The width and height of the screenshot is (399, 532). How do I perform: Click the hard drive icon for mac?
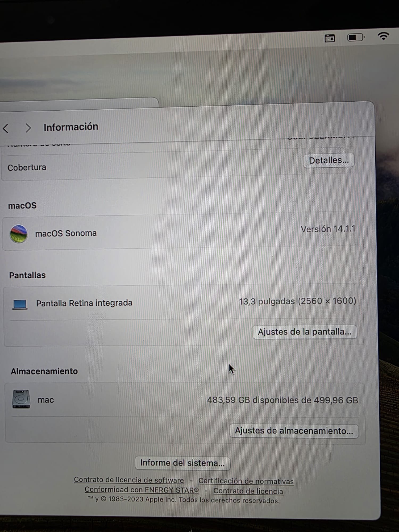[x=21, y=399]
